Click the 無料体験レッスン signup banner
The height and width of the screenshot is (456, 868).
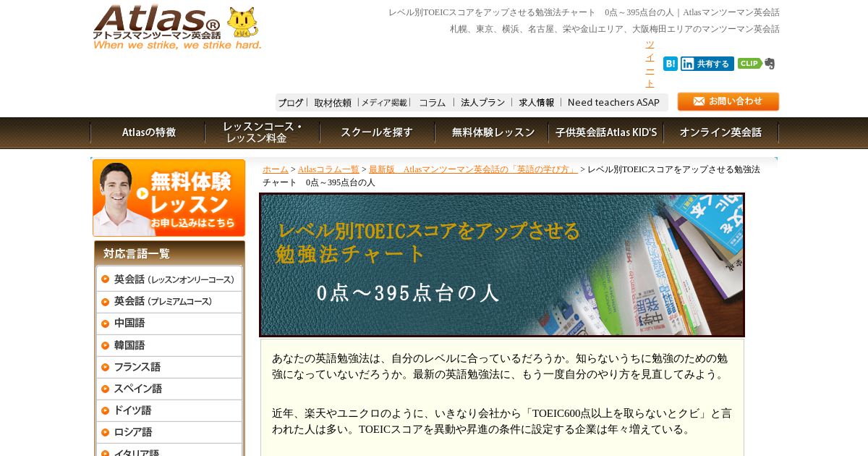[169, 198]
